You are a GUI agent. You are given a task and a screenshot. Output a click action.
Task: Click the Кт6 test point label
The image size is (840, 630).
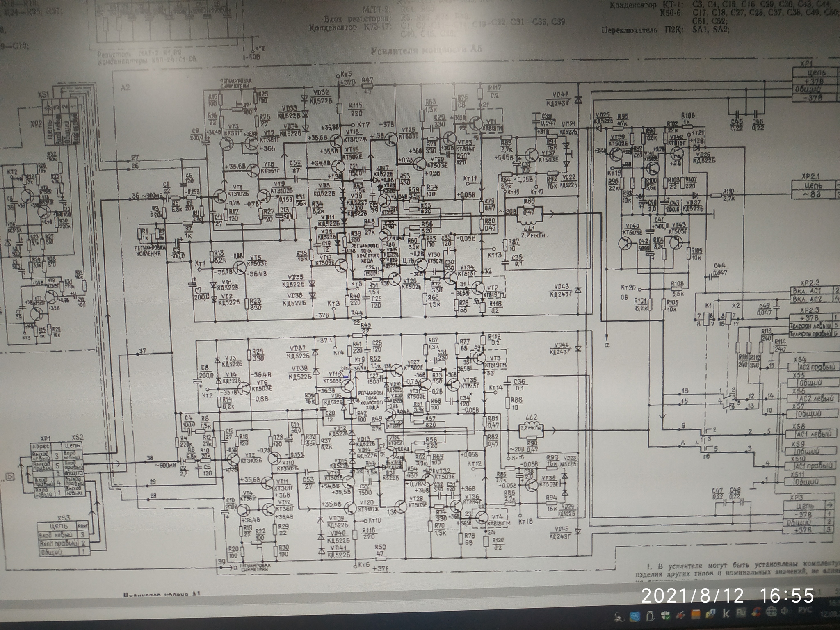[364, 565]
